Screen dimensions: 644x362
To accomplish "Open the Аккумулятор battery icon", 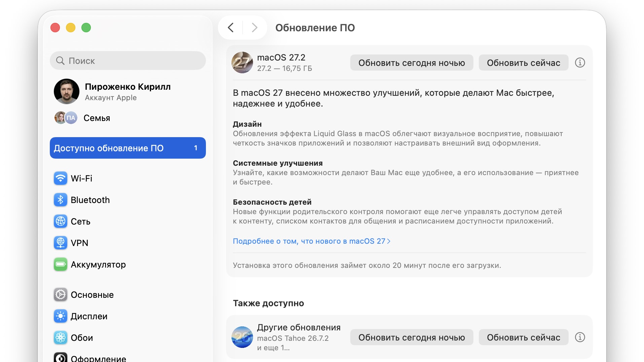I will tap(61, 265).
